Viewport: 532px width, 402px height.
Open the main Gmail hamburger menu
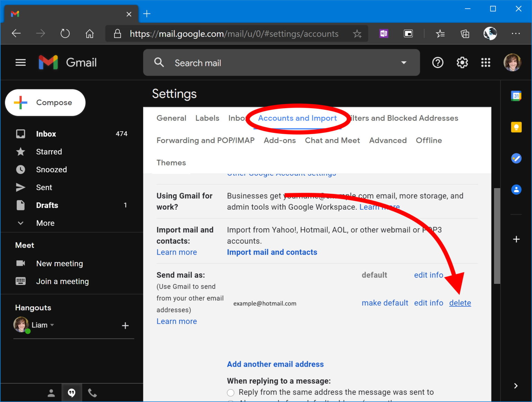click(20, 62)
